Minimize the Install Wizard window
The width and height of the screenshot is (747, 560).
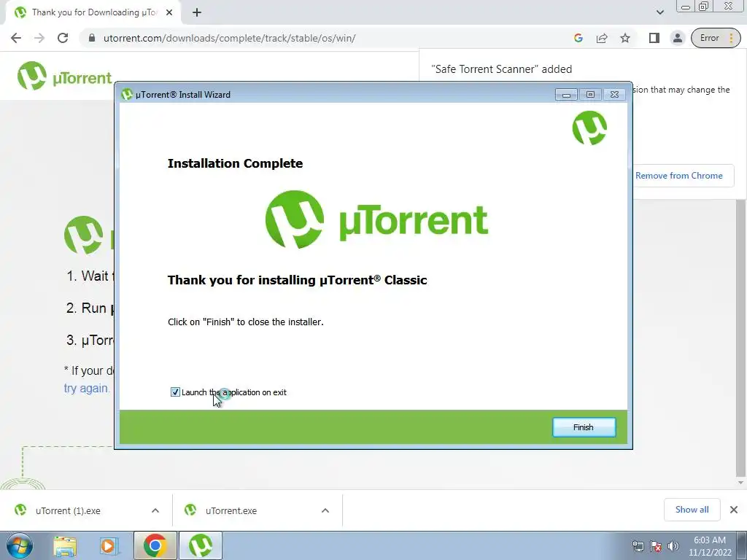(566, 94)
